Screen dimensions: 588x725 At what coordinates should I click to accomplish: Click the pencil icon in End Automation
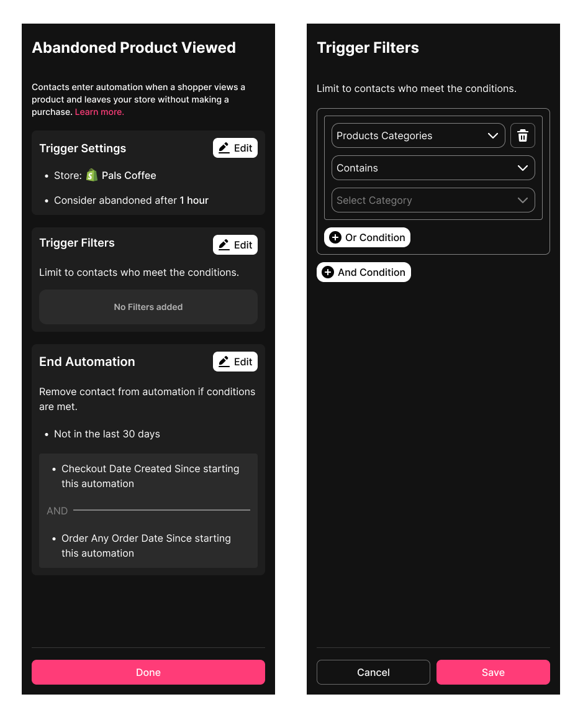click(224, 362)
